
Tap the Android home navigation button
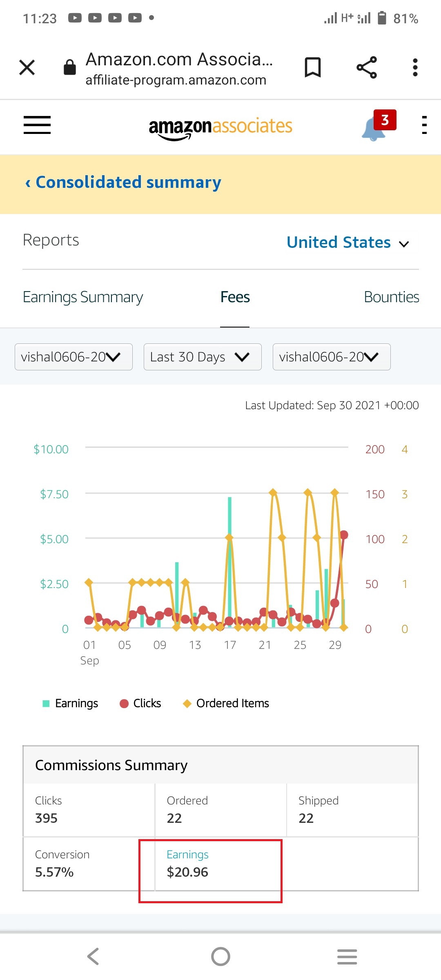(x=220, y=956)
